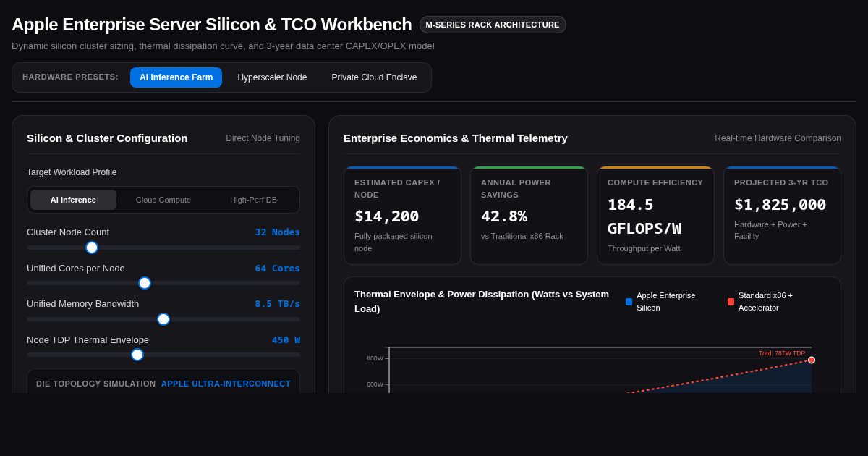Click the Silicon & Cluster Configuration heading
The image size is (868, 456).
click(x=107, y=138)
